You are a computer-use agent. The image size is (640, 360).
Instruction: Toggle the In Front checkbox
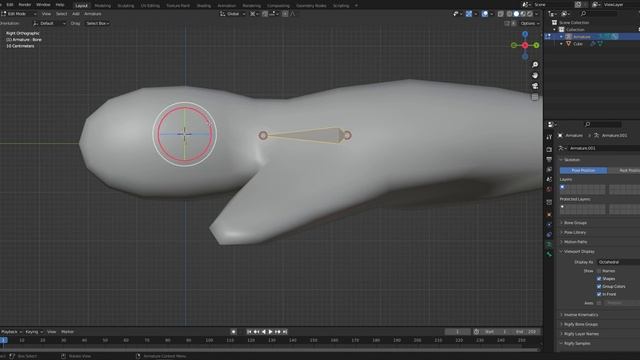click(599, 294)
